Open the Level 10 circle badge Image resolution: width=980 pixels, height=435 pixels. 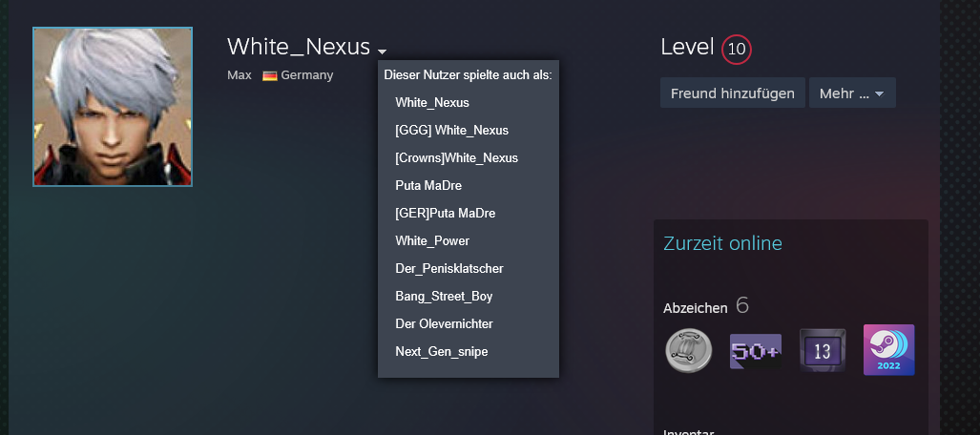click(736, 49)
